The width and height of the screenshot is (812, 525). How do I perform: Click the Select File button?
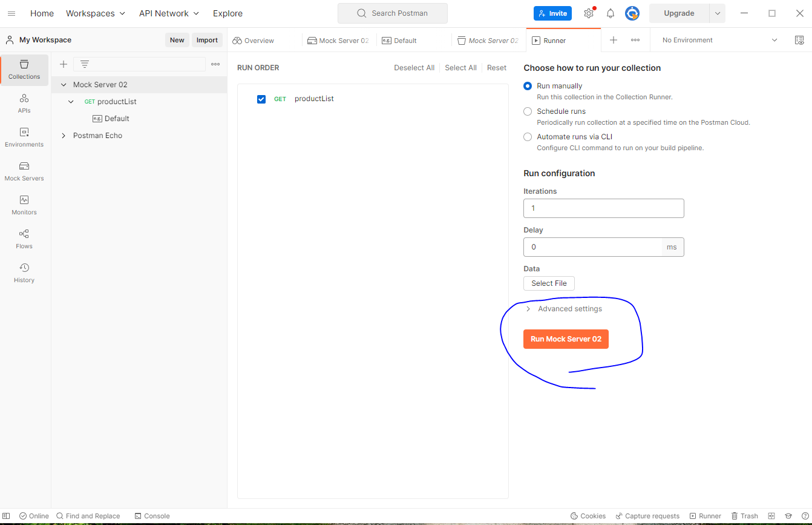pyautogui.click(x=549, y=283)
